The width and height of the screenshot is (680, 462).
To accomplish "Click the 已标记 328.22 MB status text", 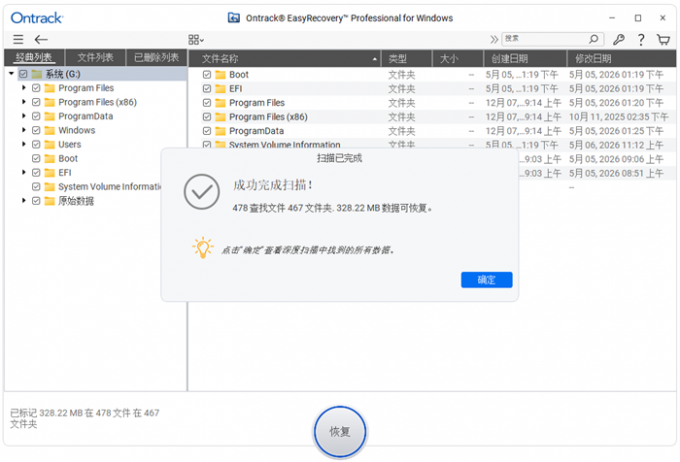I will pyautogui.click(x=85, y=418).
